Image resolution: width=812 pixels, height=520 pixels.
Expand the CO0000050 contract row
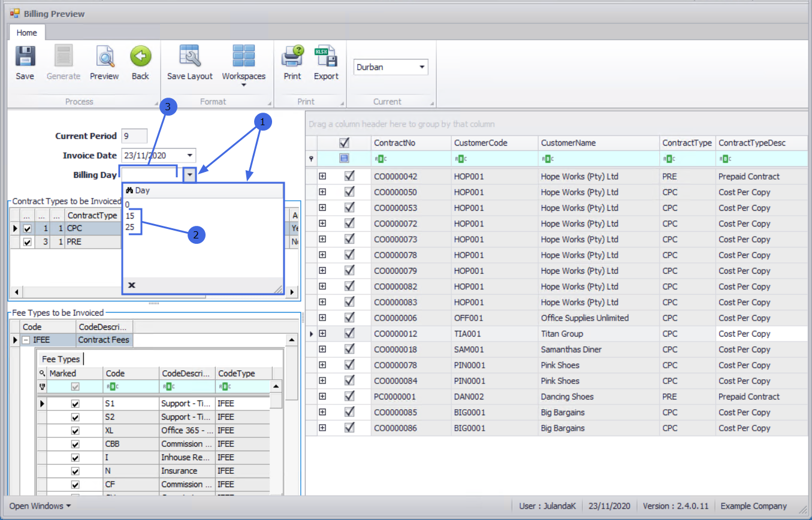(322, 192)
